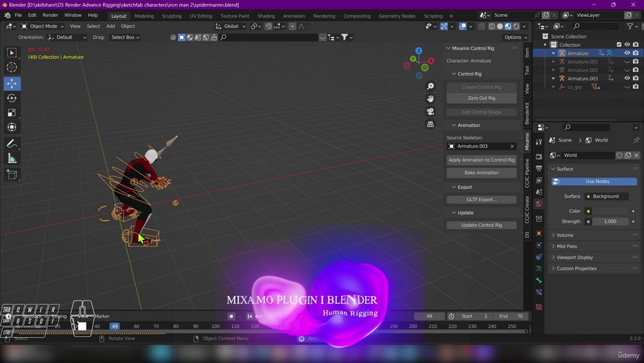Open the File menu
The image size is (644, 363).
(19, 15)
